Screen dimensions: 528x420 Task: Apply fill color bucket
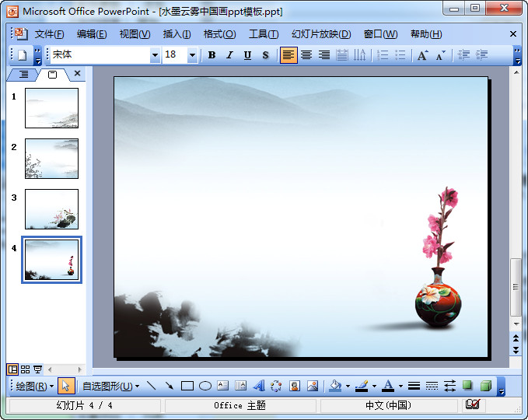[x=335, y=386]
